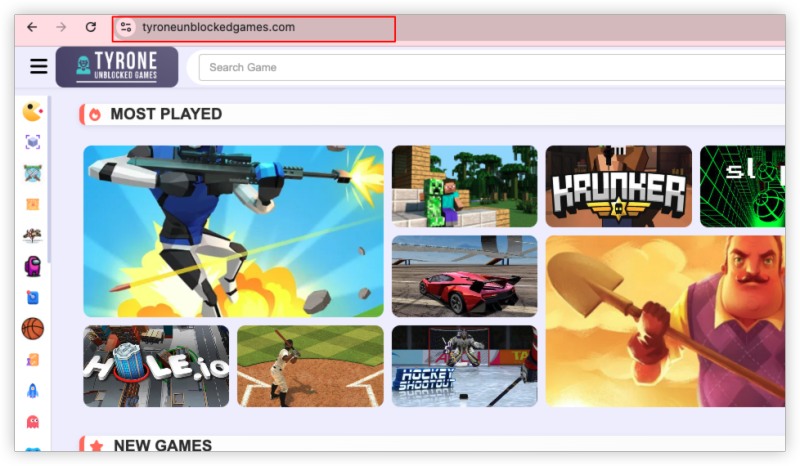Open the hamburger menu
Viewport: 800px width, 466px height.
pyautogui.click(x=39, y=66)
